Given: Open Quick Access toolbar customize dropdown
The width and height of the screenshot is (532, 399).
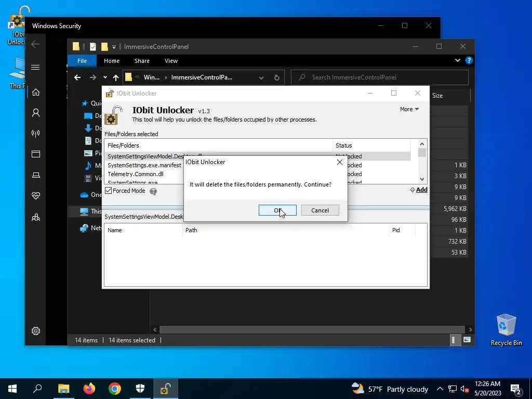Looking at the screenshot, I should (x=114, y=47).
